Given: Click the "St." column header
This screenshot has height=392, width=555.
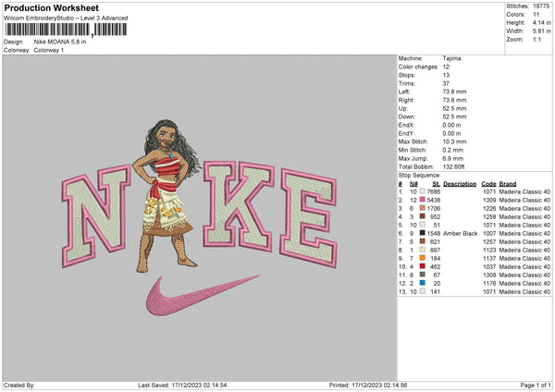Looking at the screenshot, I should point(436,184).
